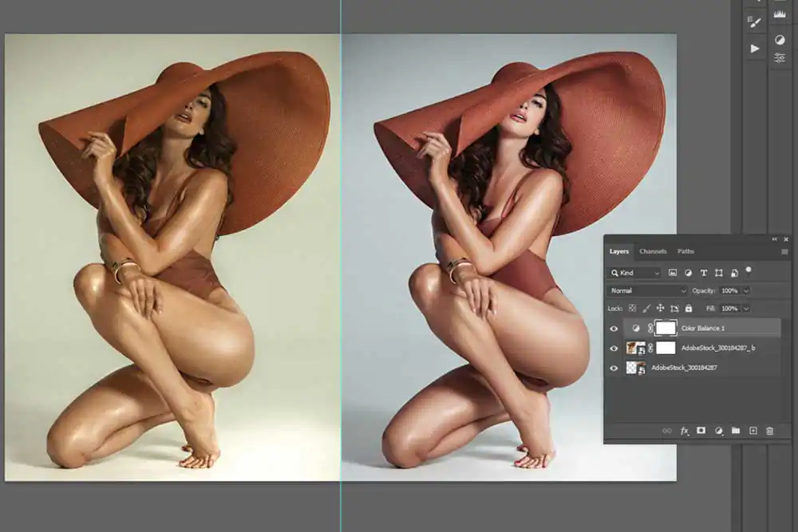Switch to the Channels tab
798x532 pixels.
pos(653,251)
